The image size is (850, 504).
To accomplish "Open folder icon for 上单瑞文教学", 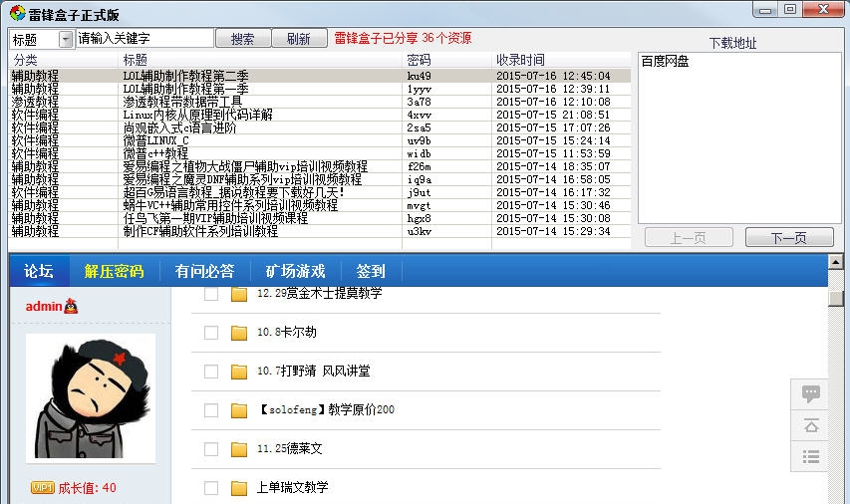I will 239,488.
